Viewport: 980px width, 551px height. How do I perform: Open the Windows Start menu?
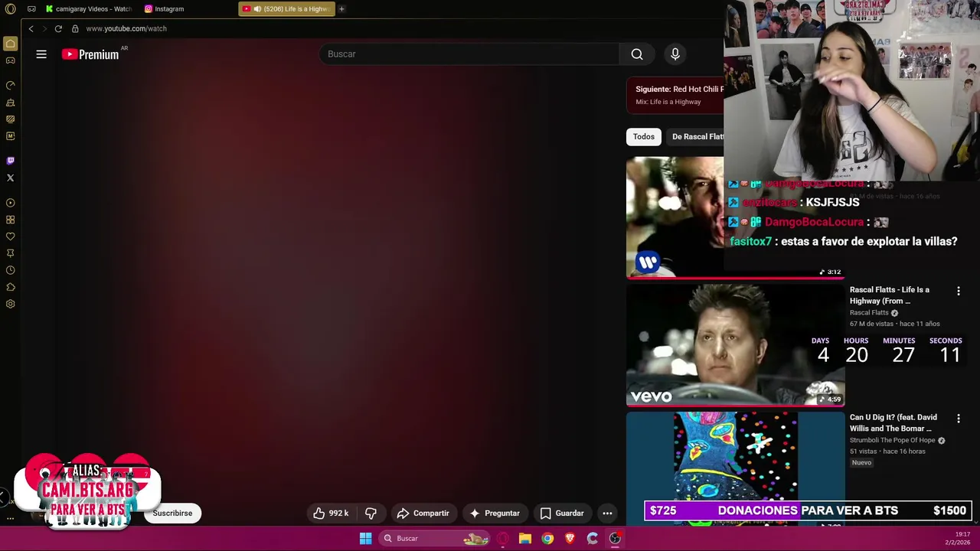pyautogui.click(x=366, y=539)
